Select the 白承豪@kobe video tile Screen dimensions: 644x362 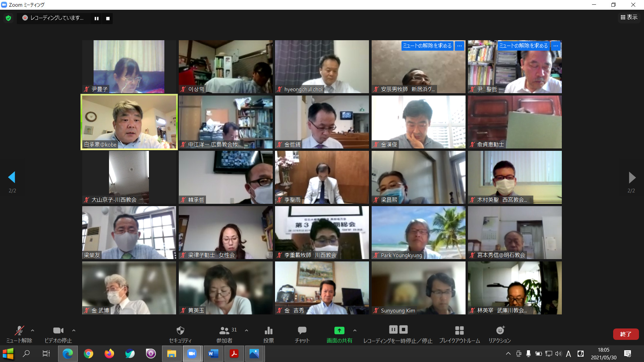[x=129, y=122]
